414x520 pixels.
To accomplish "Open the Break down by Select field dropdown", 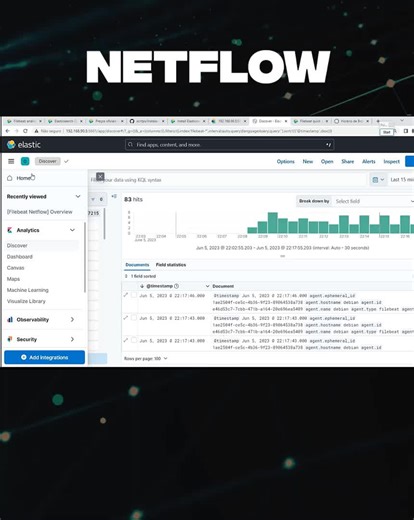I will tap(374, 201).
